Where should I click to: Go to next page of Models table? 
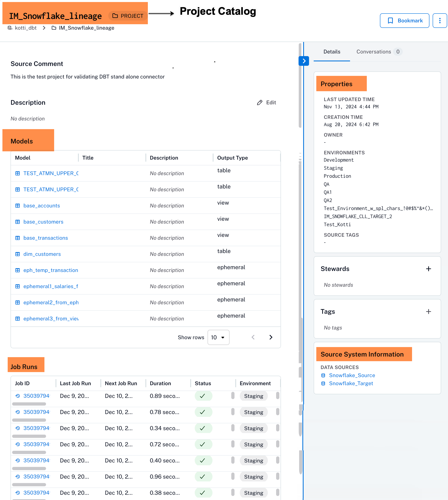pyautogui.click(x=271, y=337)
